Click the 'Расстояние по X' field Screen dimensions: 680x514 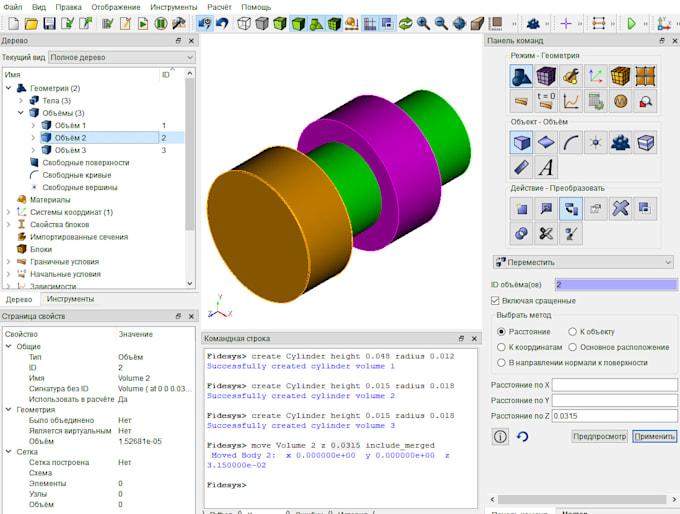pyautogui.click(x=615, y=385)
